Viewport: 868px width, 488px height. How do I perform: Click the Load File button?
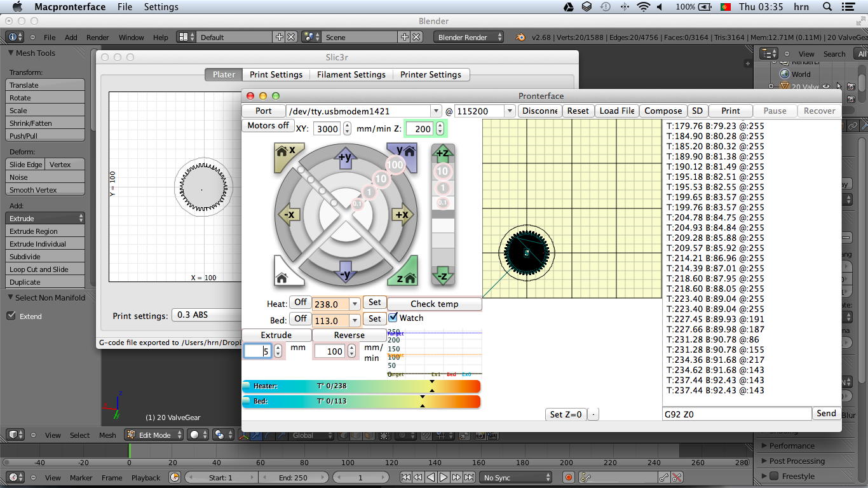[616, 111]
